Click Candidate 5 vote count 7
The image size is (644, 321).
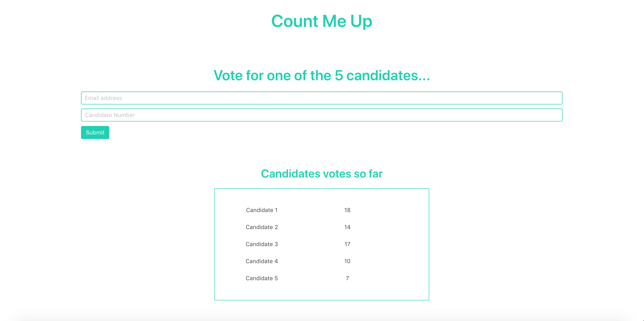coord(347,278)
